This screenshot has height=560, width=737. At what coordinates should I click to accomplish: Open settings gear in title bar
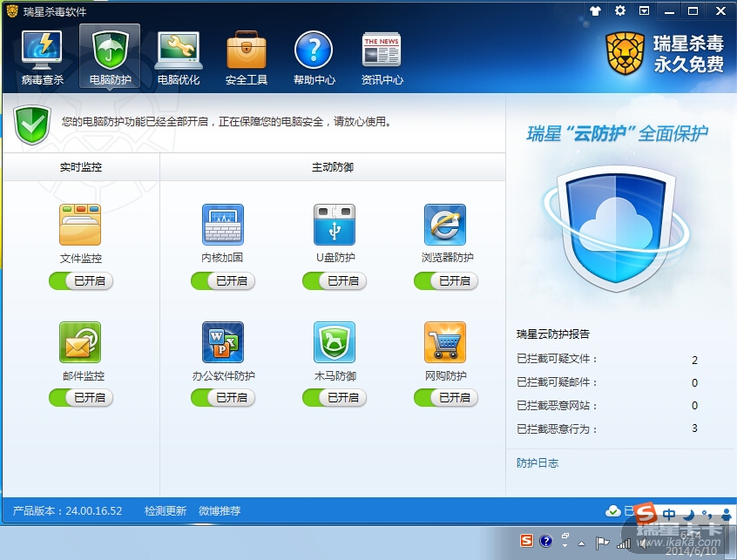pos(620,10)
